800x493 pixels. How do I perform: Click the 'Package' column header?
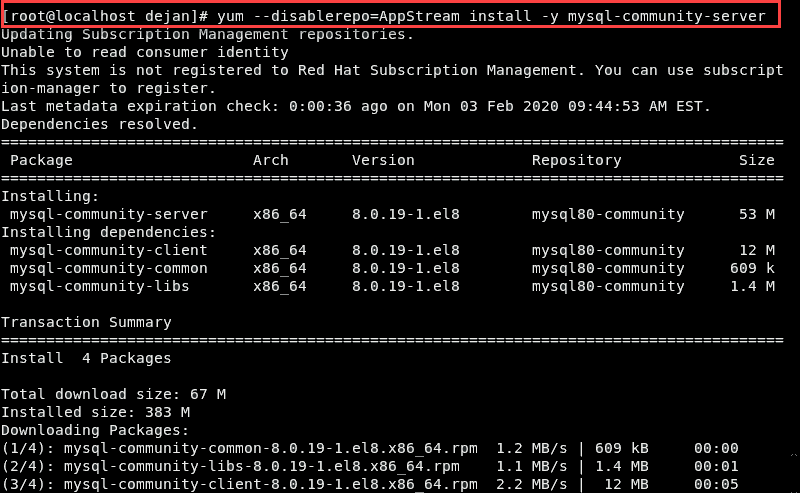(41, 160)
